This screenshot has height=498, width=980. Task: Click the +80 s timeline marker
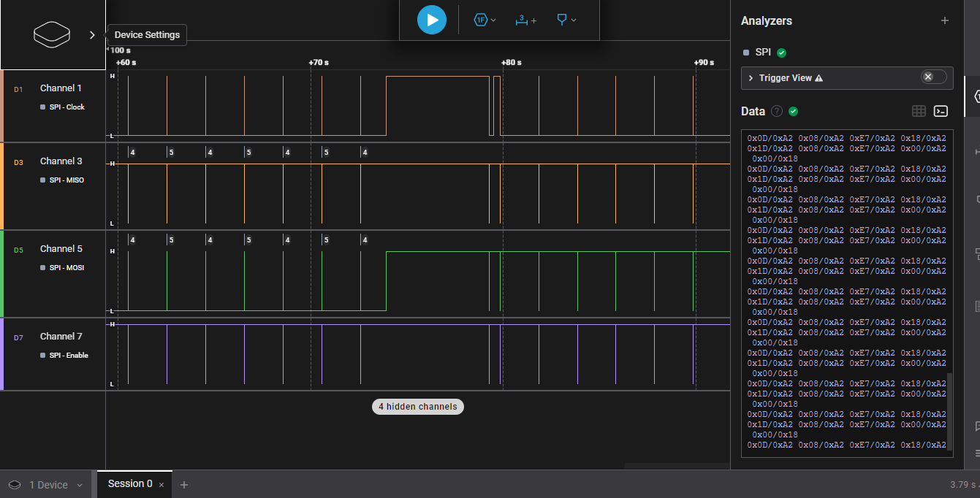pos(512,63)
